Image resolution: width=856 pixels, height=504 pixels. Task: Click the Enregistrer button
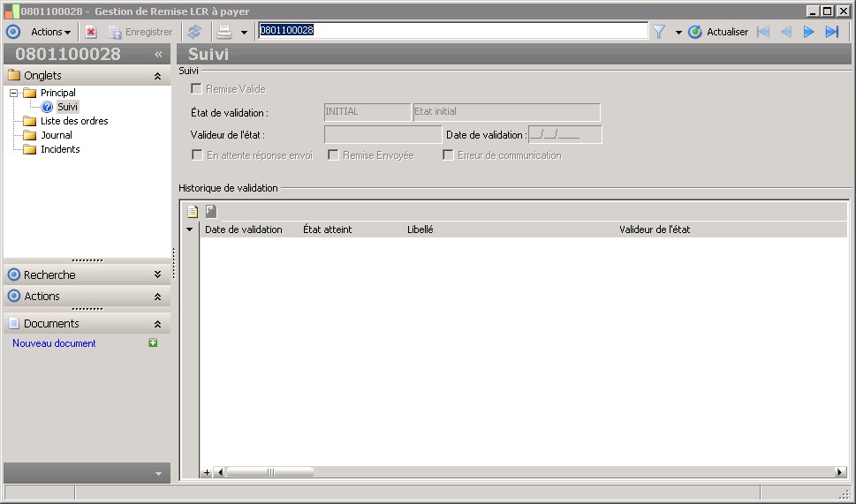(140, 32)
